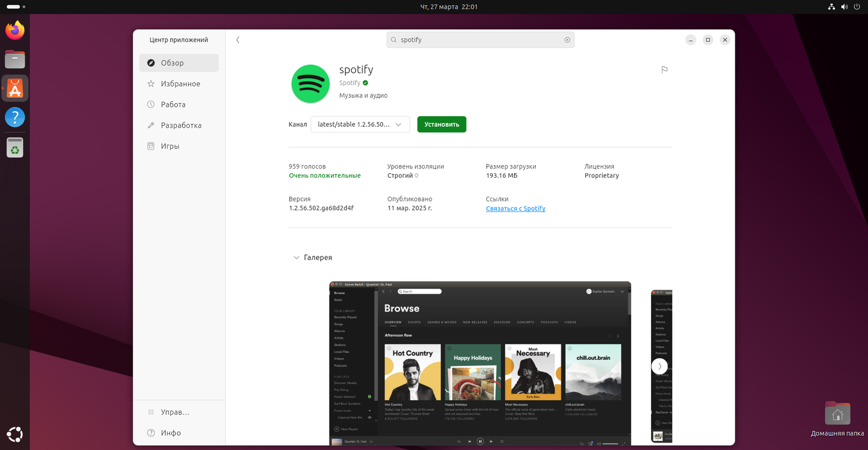This screenshot has height=450, width=868.
Task: Open the main Spotify Browse screenshot
Action: pos(480,364)
